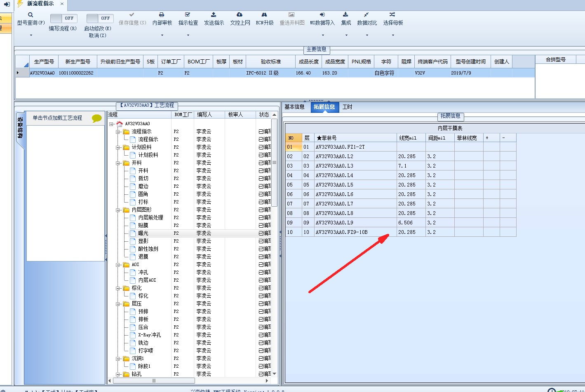This screenshot has width=585, height=392.
Task: Click ★菲林号 column header
Action: [355, 138]
